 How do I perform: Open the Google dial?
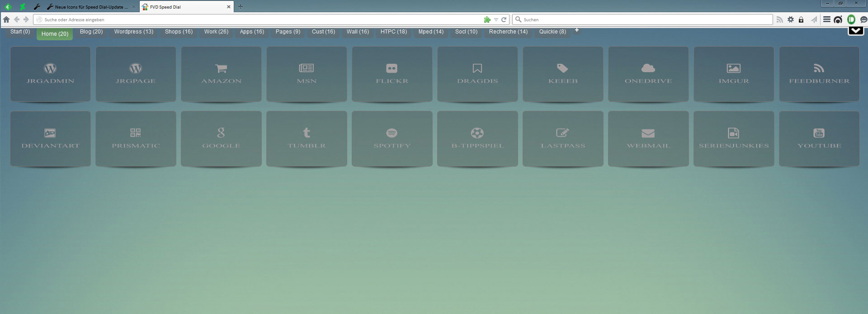coord(221,139)
